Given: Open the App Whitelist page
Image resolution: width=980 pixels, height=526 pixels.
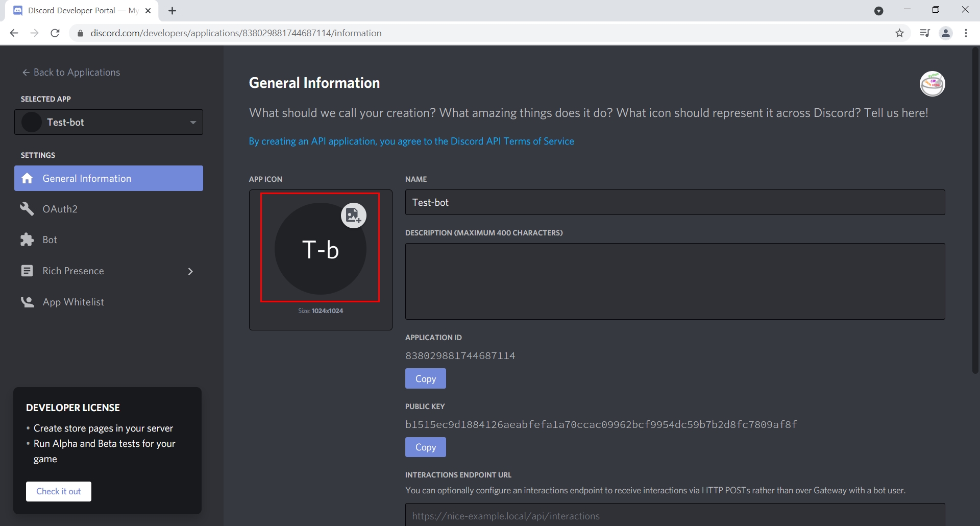Looking at the screenshot, I should pyautogui.click(x=109, y=302).
